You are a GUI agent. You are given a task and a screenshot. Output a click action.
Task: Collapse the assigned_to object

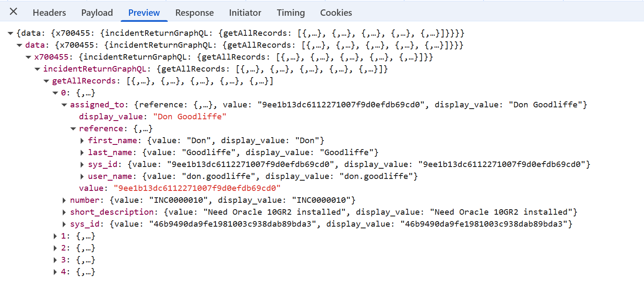pos(64,105)
